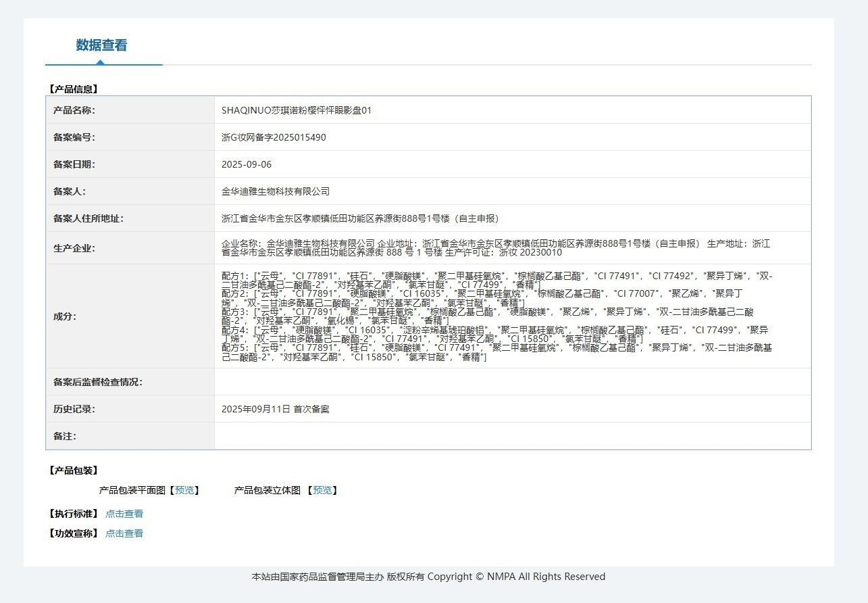Select the product name SHAQINUO莎琪诺 text
Image resolution: width=868 pixels, height=603 pixels.
click(x=297, y=110)
